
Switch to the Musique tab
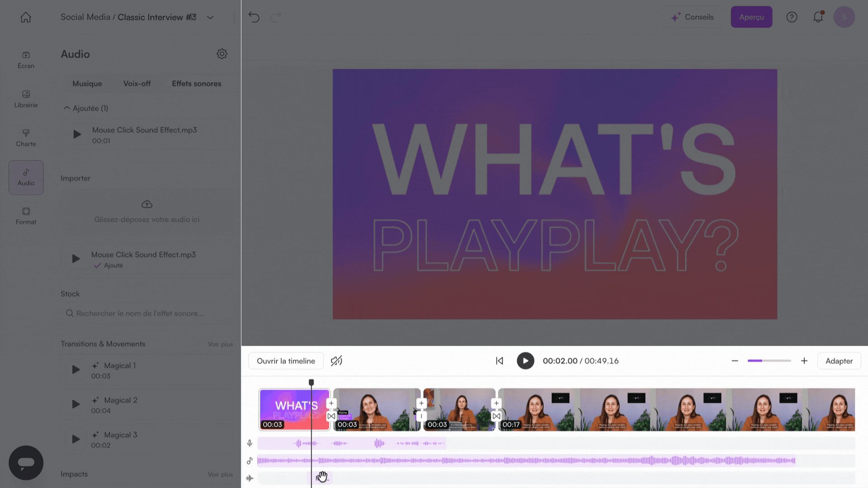87,84
